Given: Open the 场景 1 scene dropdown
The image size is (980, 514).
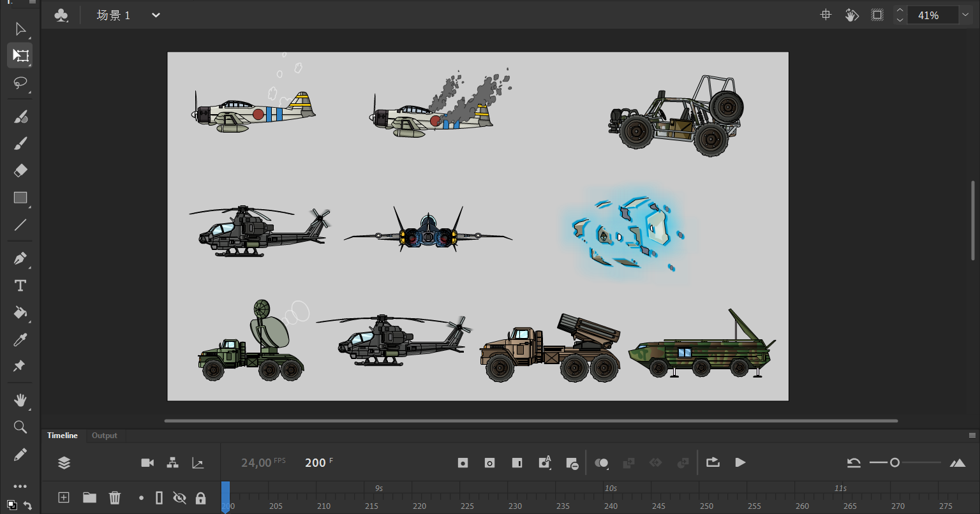Looking at the screenshot, I should click(156, 15).
